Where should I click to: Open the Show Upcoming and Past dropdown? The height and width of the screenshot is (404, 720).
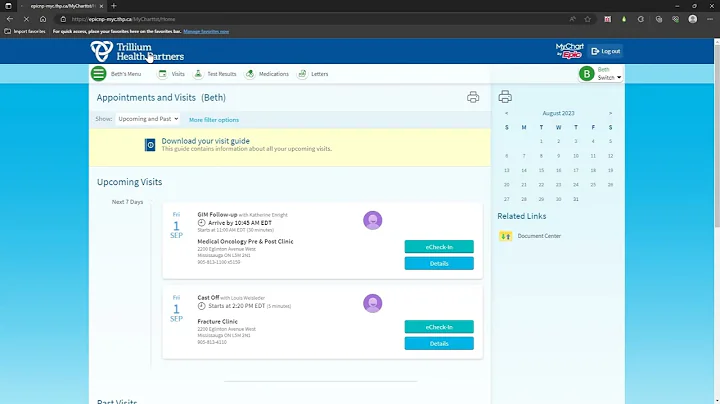coord(147,119)
